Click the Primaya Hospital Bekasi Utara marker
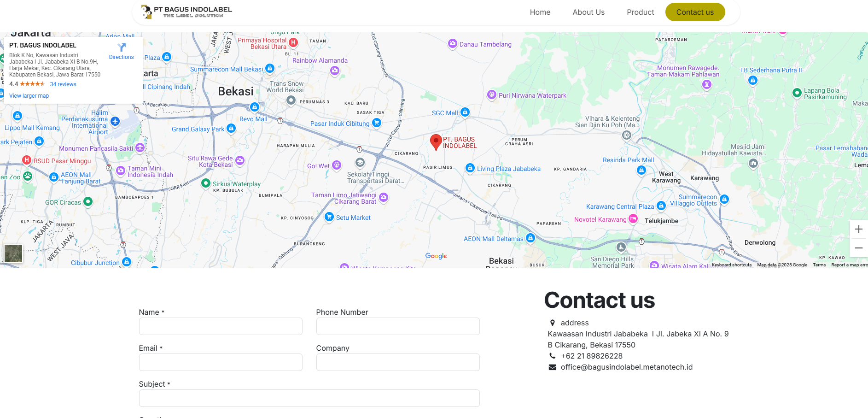This screenshot has width=868, height=418. point(293,42)
